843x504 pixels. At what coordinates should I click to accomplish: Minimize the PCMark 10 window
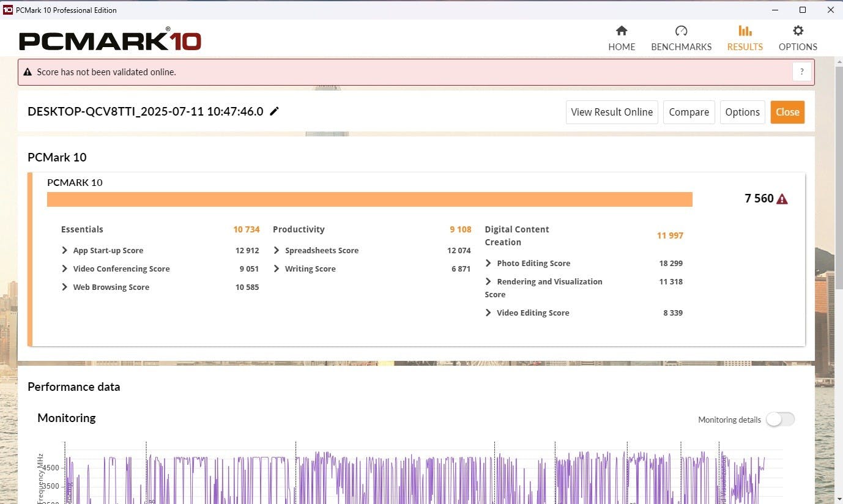775,10
